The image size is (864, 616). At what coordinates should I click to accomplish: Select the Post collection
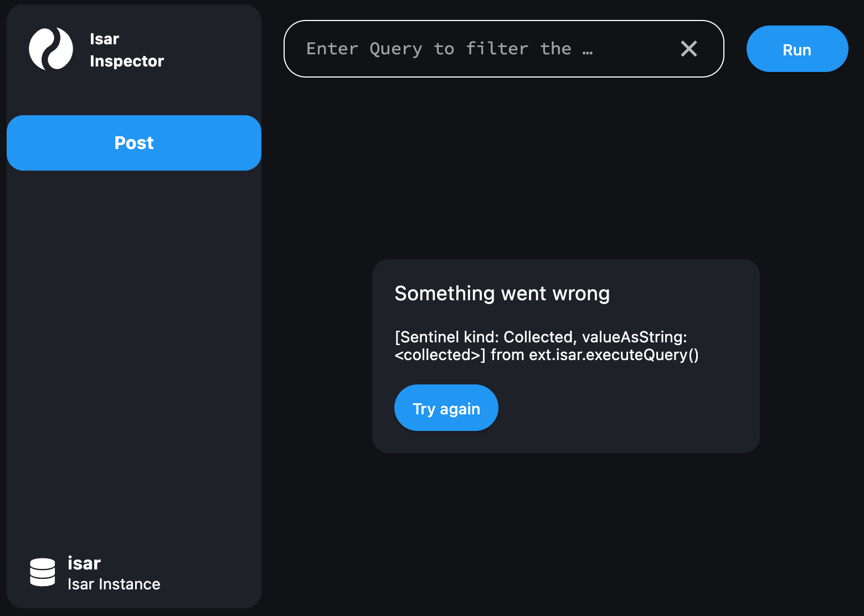(134, 143)
